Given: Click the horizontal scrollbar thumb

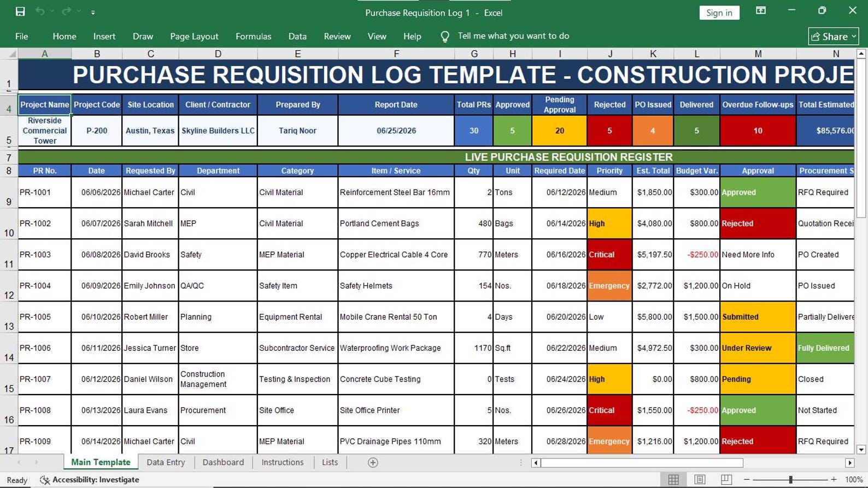Looking at the screenshot, I should (x=642, y=463).
